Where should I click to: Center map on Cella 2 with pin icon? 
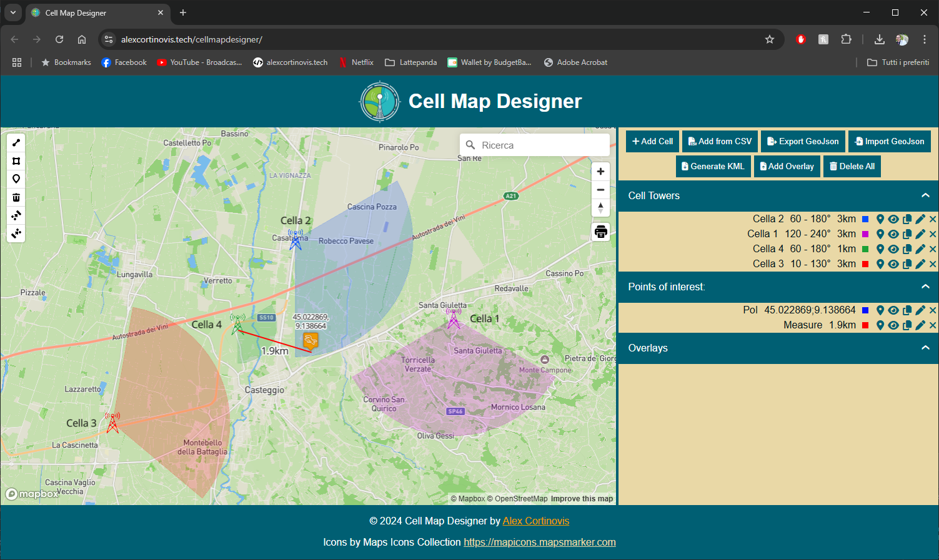coord(880,219)
